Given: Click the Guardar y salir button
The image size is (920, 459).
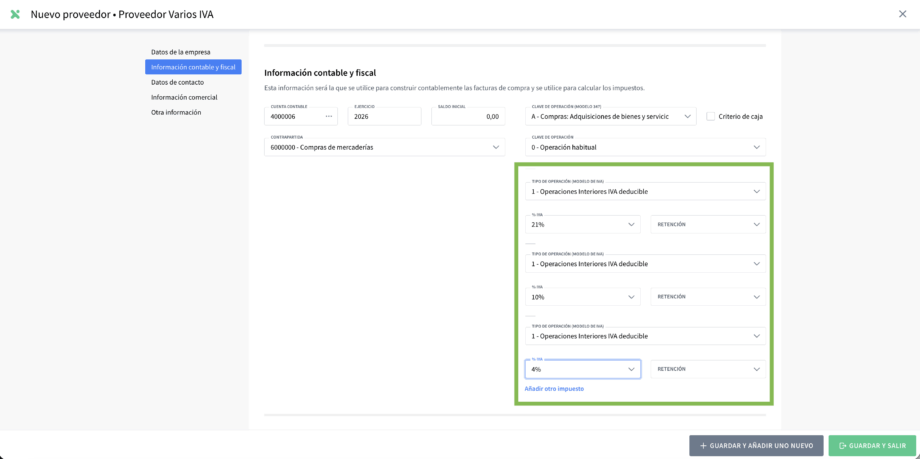Looking at the screenshot, I should (872, 445).
